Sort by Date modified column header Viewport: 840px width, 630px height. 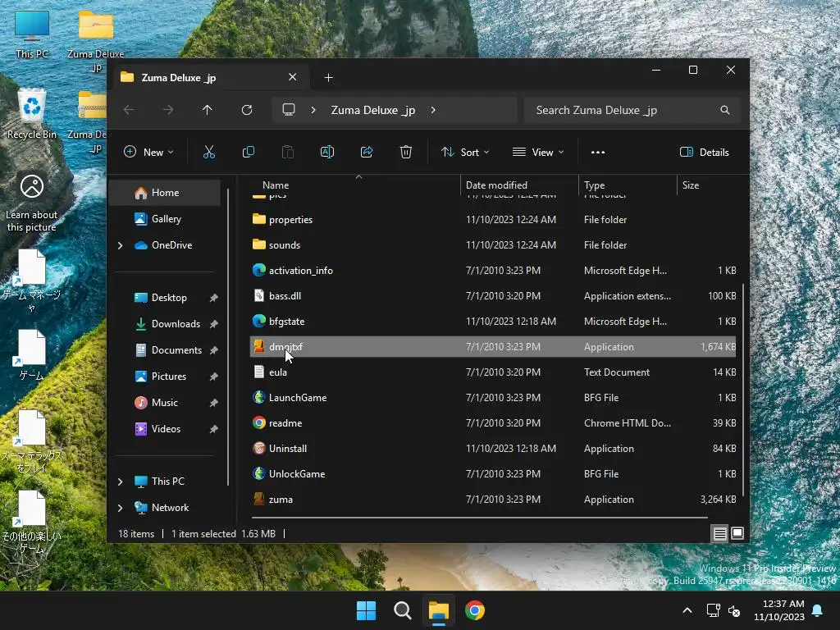[x=519, y=185]
